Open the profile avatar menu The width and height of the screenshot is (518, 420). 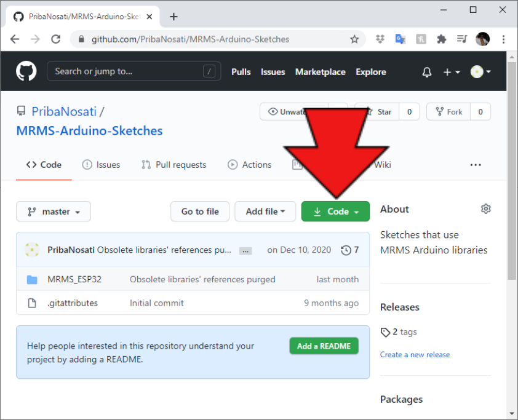coord(480,72)
